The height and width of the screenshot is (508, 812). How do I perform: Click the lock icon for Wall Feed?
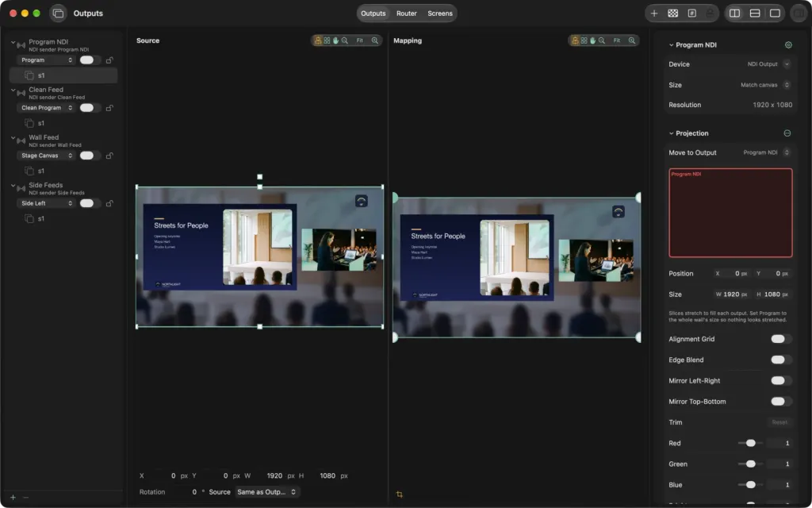tap(109, 156)
